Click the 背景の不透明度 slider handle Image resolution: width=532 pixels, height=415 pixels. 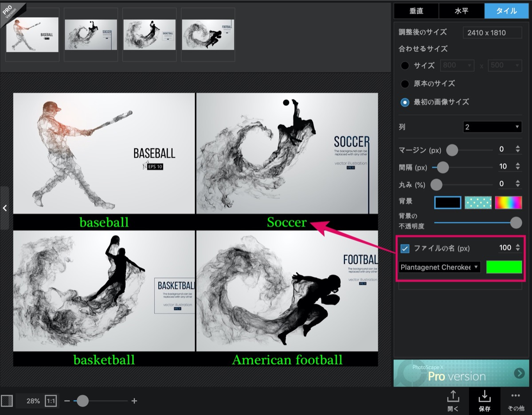point(516,222)
